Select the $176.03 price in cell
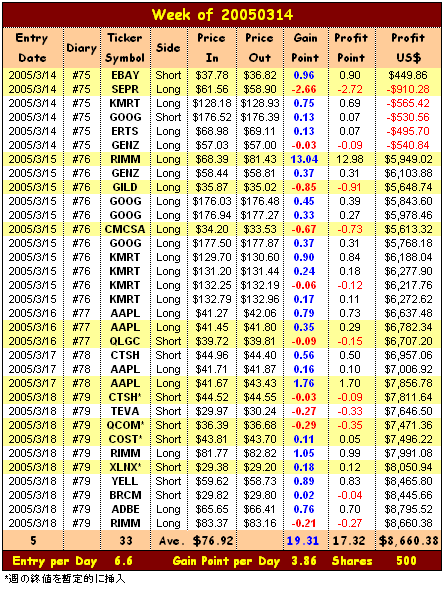Image resolution: width=444 pixels, height=596 pixels. click(212, 201)
